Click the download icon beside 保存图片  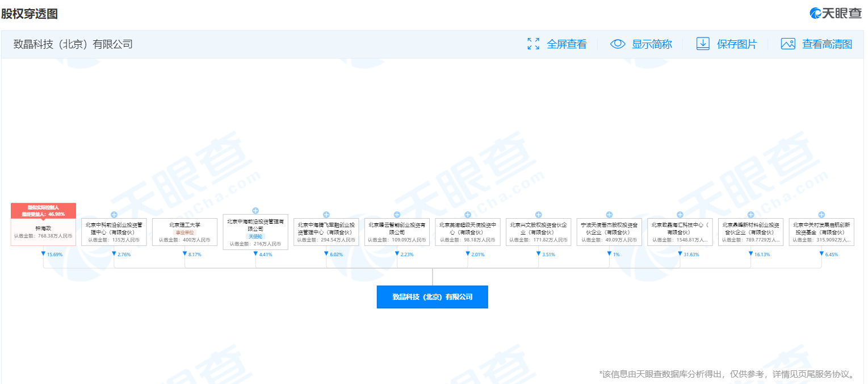(703, 44)
